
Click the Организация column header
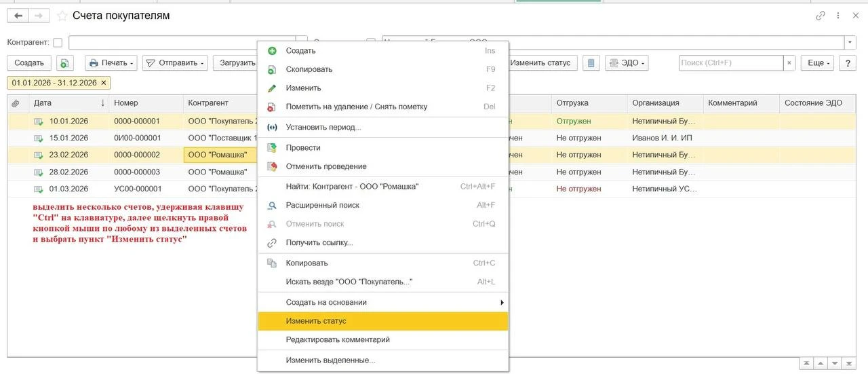665,103
